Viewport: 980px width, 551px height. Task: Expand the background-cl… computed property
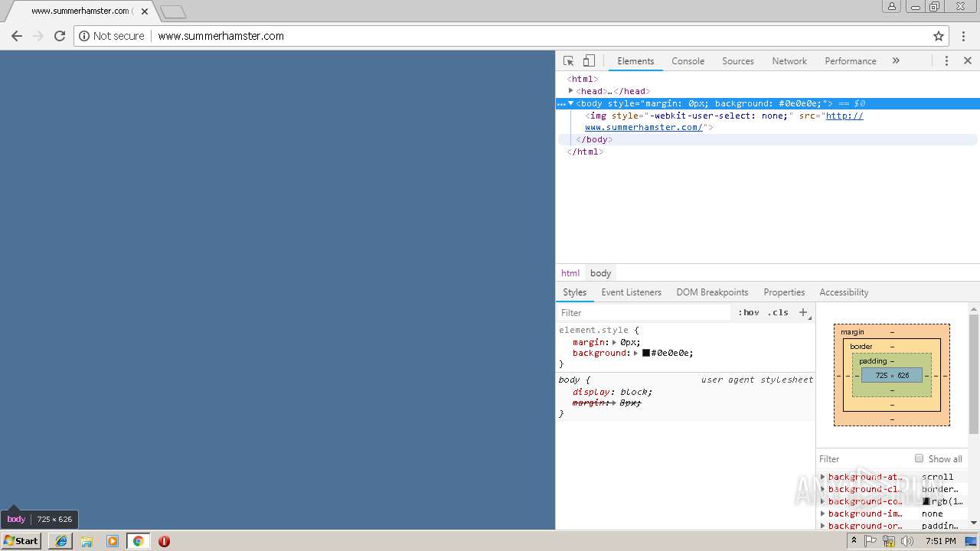click(823, 489)
